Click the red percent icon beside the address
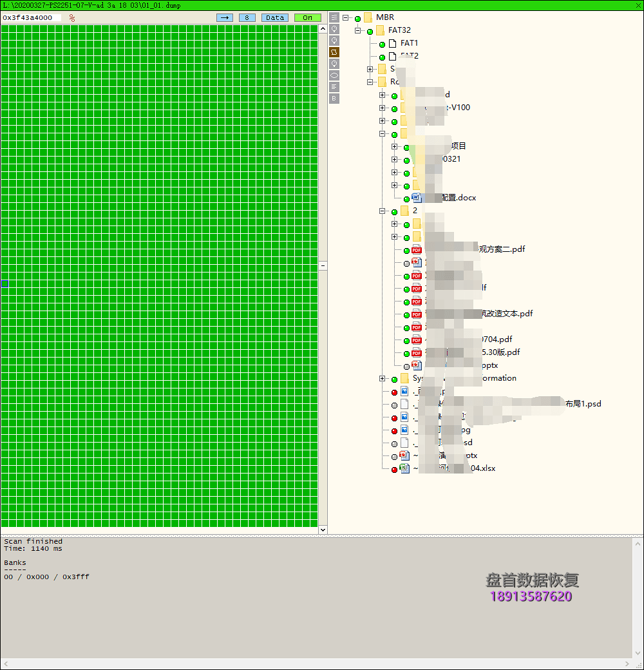This screenshot has height=670, width=644. pos(71,18)
